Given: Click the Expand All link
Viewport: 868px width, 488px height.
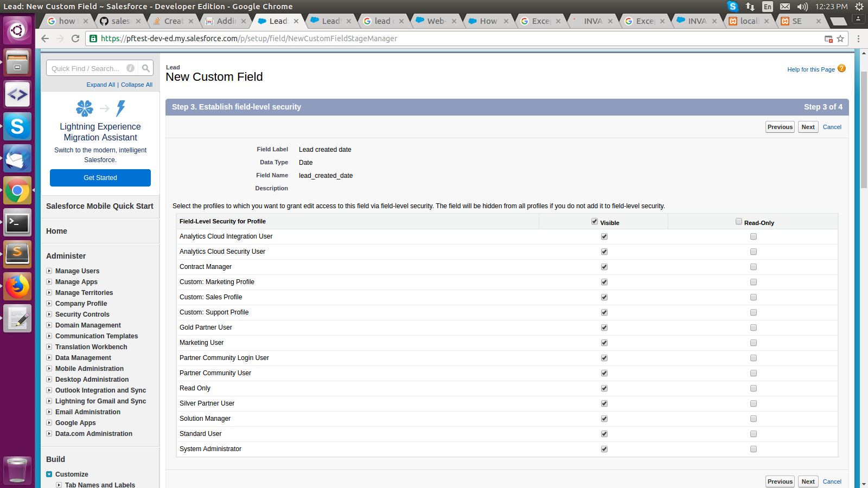Looking at the screenshot, I should point(101,85).
